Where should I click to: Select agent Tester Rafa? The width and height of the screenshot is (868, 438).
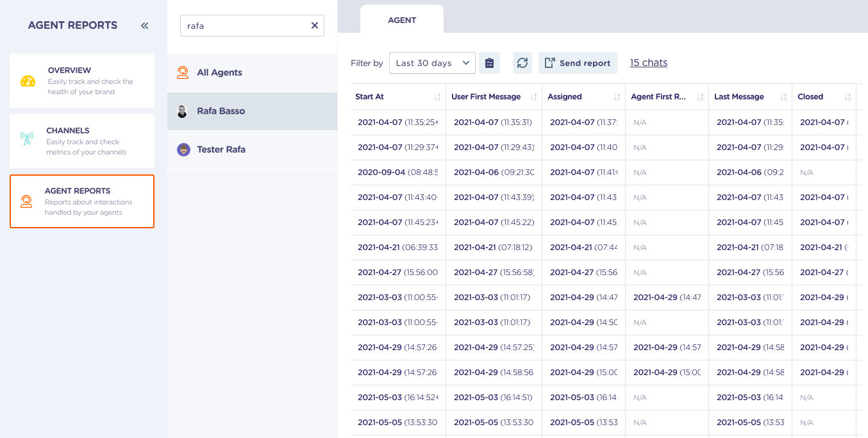pos(252,149)
